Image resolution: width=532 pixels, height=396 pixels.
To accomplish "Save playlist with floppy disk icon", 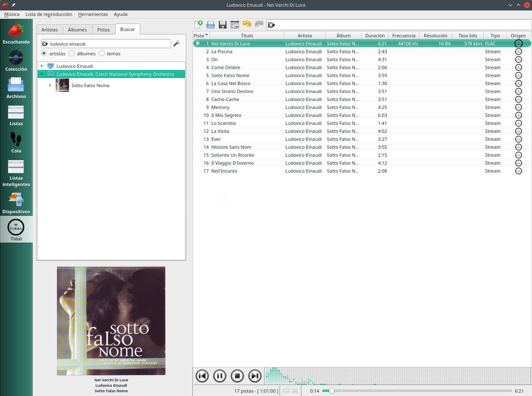I will (x=222, y=24).
